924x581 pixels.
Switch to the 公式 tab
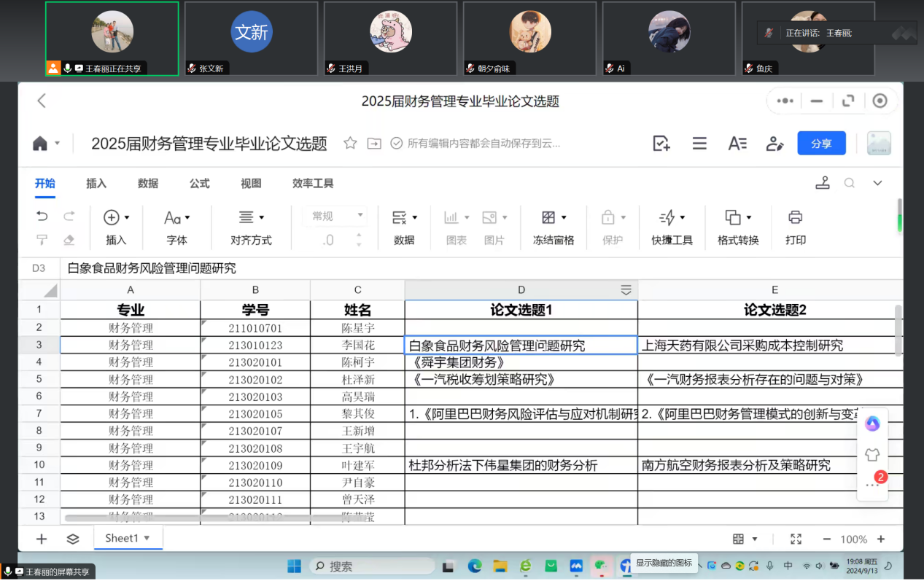point(200,184)
